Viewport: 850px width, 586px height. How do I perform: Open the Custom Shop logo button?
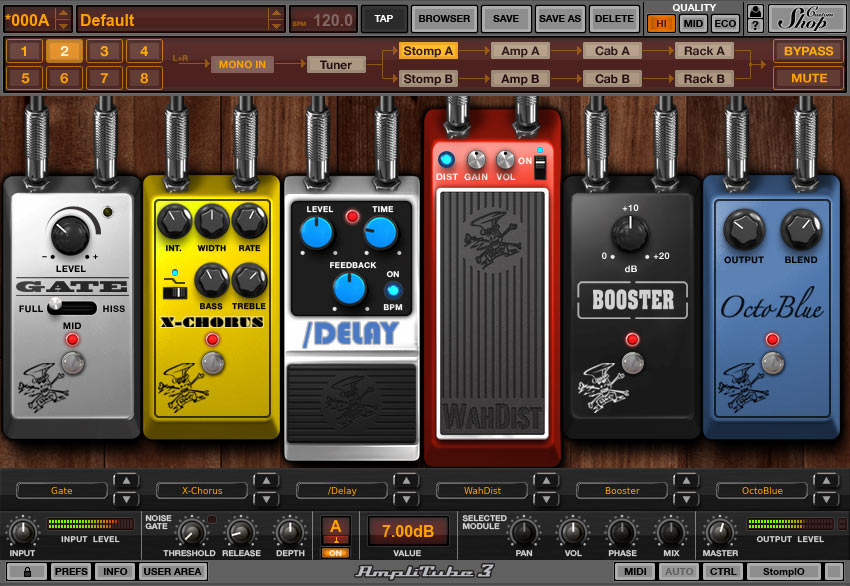click(x=805, y=19)
